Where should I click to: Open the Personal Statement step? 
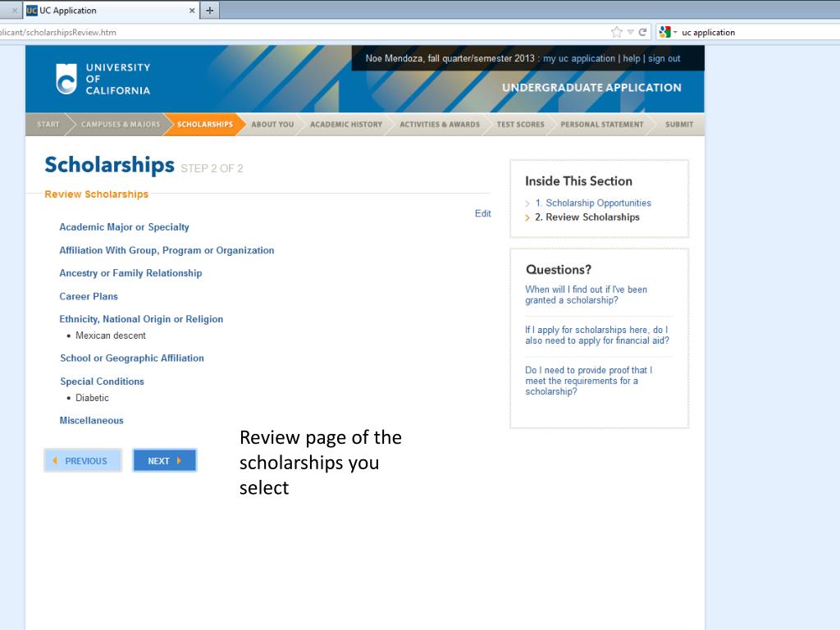click(x=601, y=125)
